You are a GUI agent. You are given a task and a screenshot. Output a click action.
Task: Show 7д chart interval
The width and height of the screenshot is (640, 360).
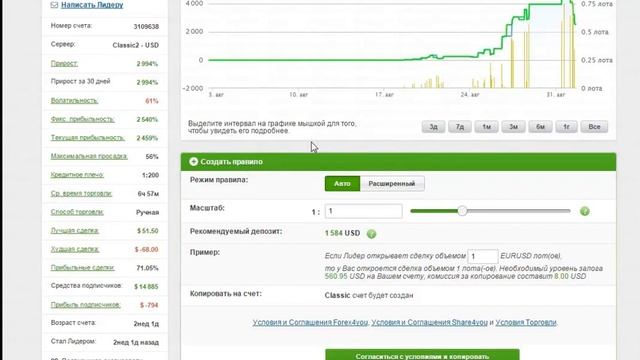460,127
